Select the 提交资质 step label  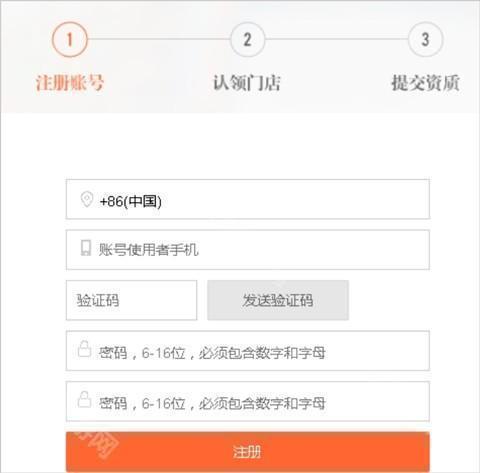pyautogui.click(x=426, y=83)
